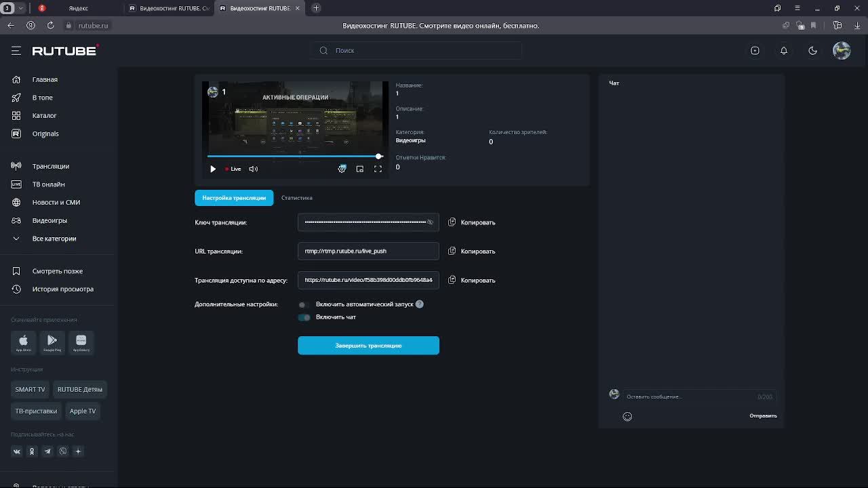Click the Завершить трансляцию button
The width and height of the screenshot is (868, 488).
[368, 346]
